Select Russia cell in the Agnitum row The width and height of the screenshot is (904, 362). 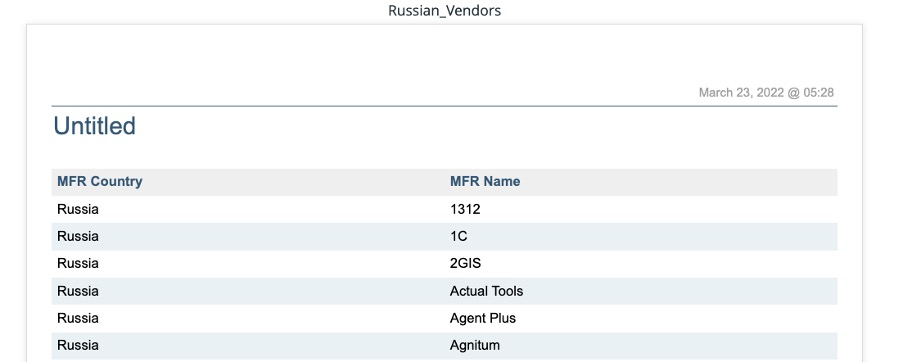78,345
